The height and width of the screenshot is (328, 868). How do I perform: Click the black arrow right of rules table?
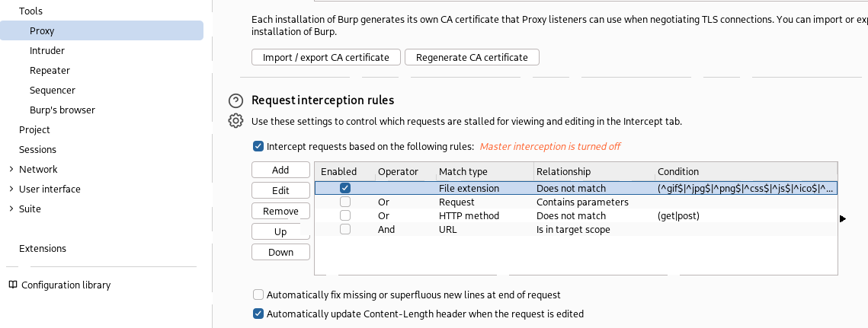pyautogui.click(x=843, y=219)
